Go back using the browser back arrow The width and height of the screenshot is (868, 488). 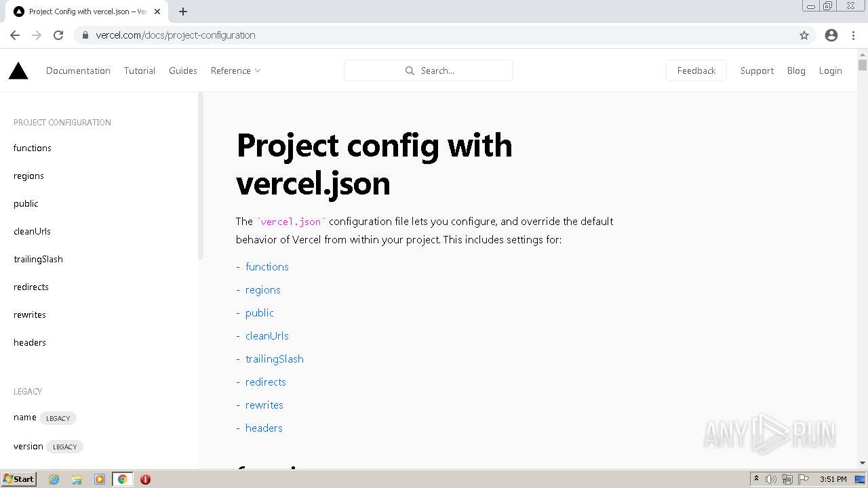click(x=15, y=35)
